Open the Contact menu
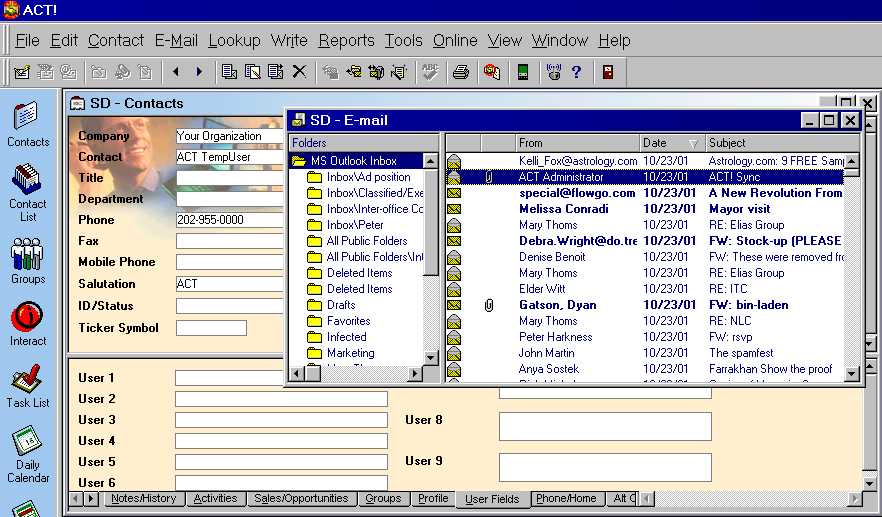Image resolution: width=882 pixels, height=517 pixels. [116, 41]
